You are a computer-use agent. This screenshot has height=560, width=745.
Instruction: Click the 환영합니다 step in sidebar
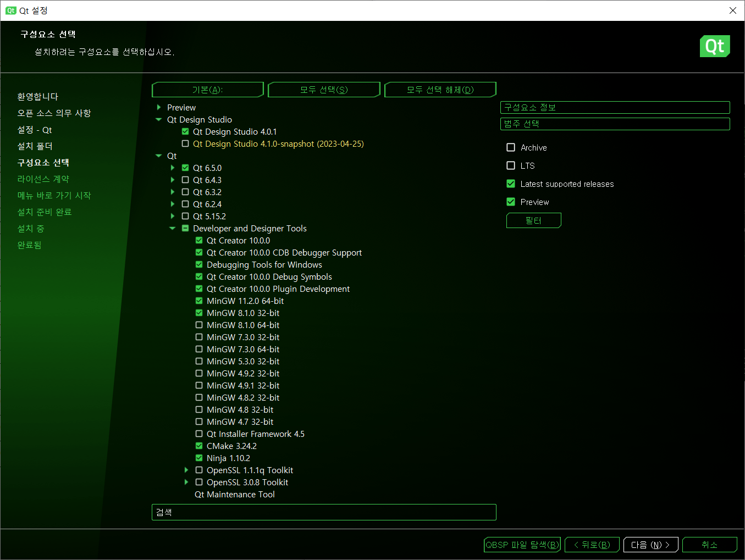coord(37,97)
